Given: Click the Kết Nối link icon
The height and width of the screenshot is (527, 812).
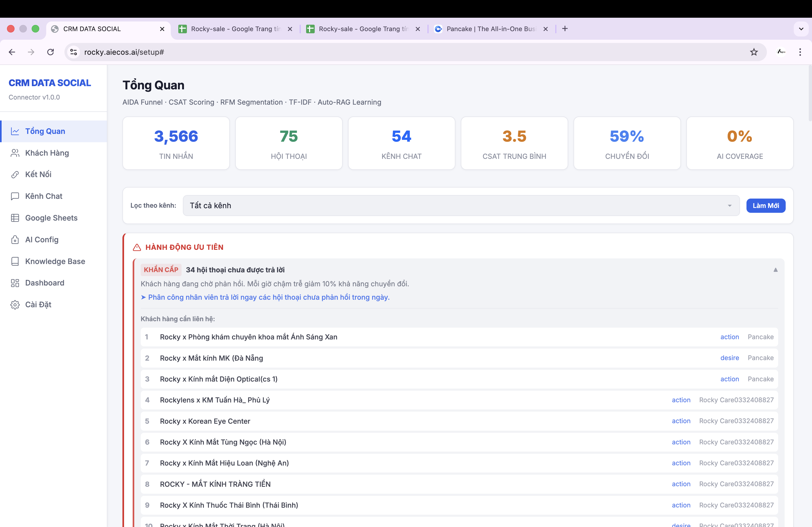Looking at the screenshot, I should (15, 174).
